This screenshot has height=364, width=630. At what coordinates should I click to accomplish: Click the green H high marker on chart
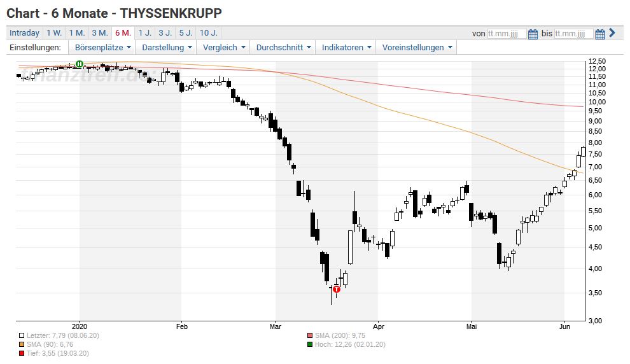coord(80,64)
